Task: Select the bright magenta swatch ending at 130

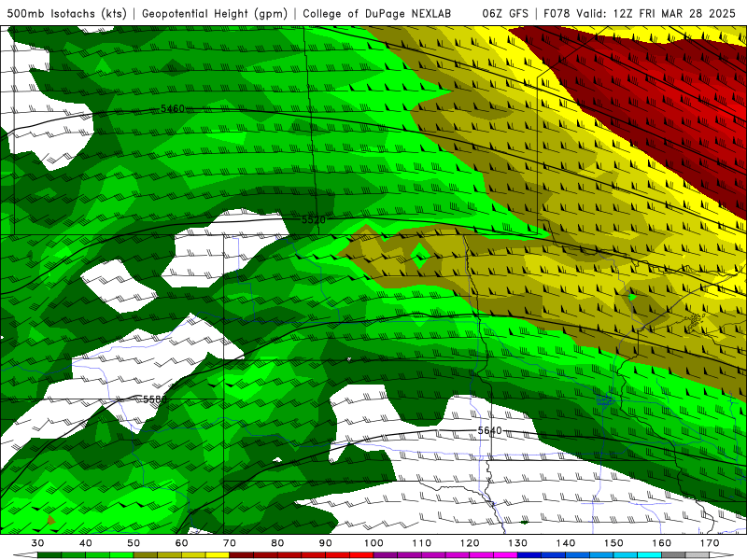Action: click(x=505, y=555)
